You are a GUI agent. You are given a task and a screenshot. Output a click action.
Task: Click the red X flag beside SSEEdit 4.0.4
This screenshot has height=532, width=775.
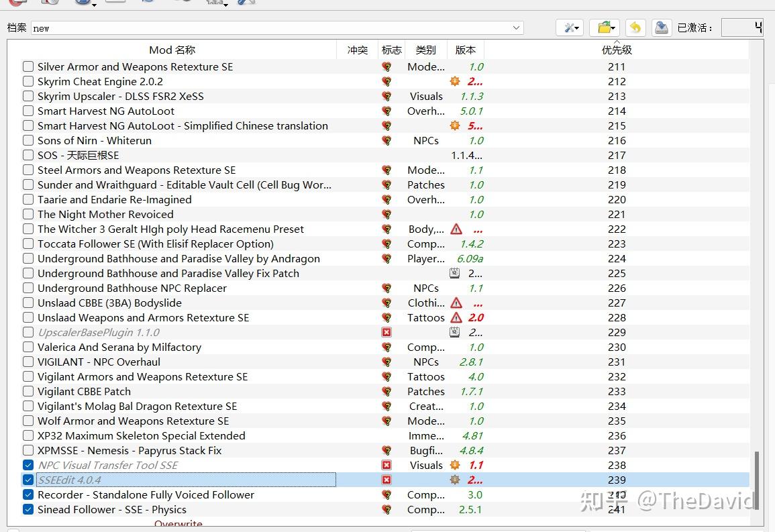(386, 480)
